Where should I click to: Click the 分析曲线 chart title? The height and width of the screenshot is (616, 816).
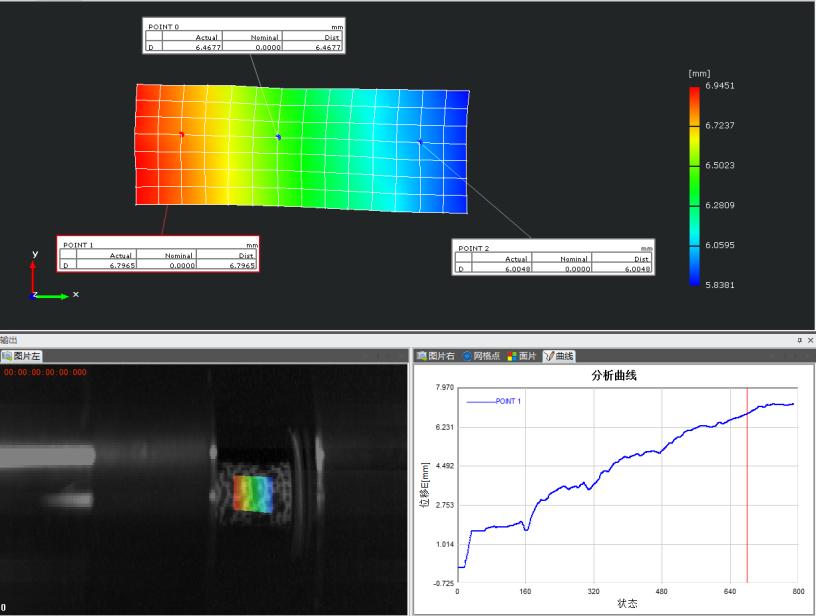[x=612, y=376]
